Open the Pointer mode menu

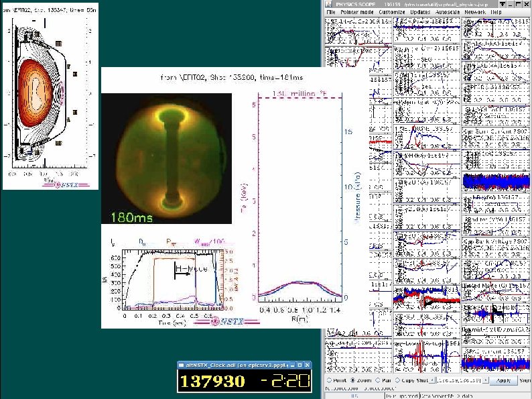tap(357, 12)
